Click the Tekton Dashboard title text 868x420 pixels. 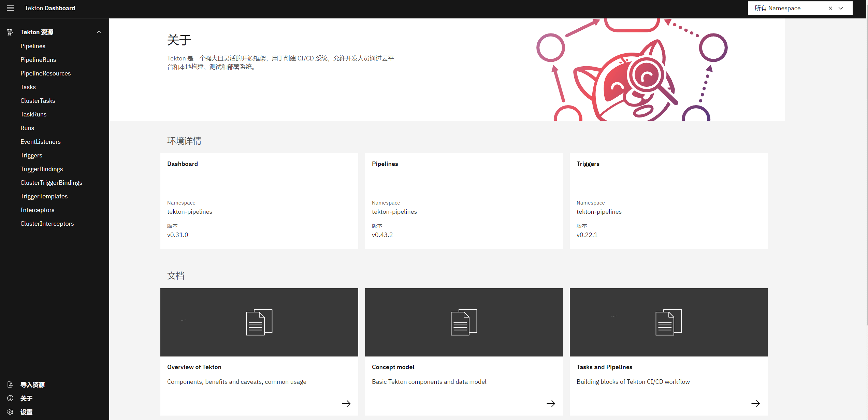(x=49, y=8)
